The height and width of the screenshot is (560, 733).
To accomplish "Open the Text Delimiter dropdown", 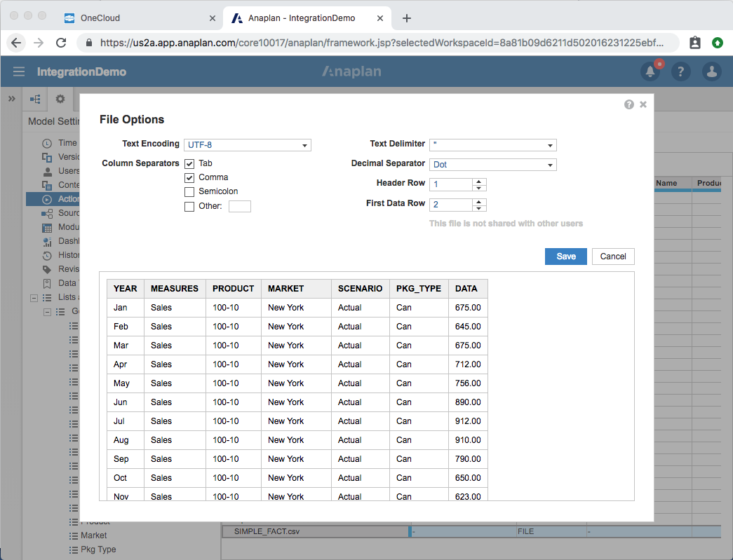I will [x=492, y=145].
